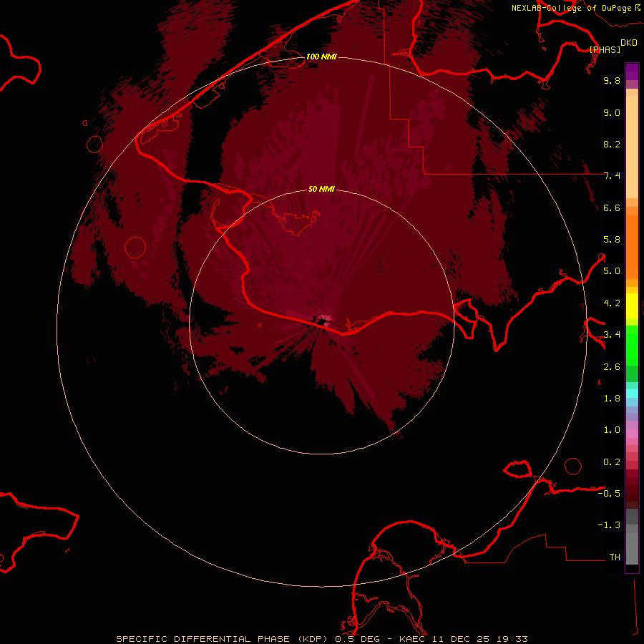Image resolution: width=644 pixels, height=644 pixels.
Task: Select the 1.8 scale label
Action: [612, 399]
